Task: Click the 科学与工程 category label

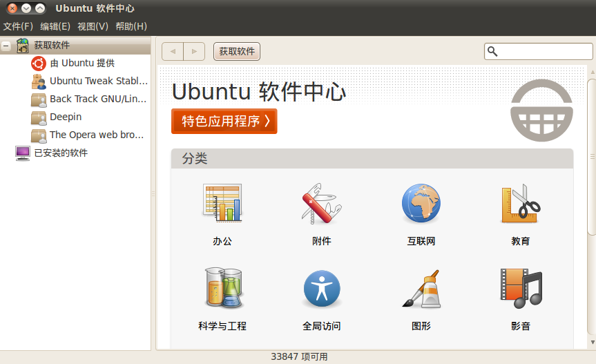Action: tap(222, 326)
